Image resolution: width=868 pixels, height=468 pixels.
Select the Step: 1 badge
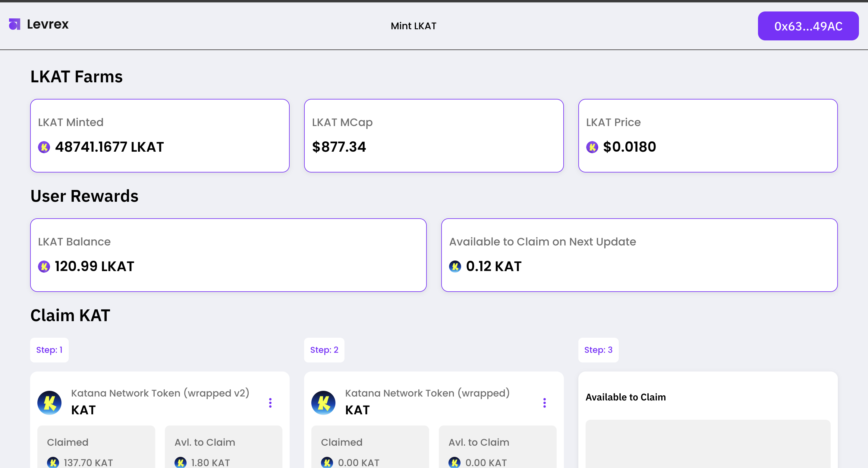pyautogui.click(x=49, y=350)
